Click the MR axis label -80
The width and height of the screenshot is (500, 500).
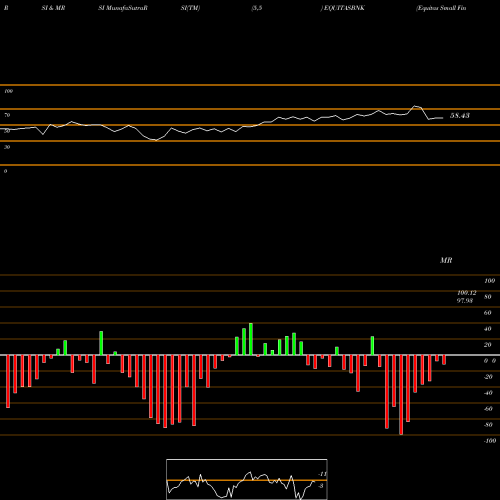(488, 425)
